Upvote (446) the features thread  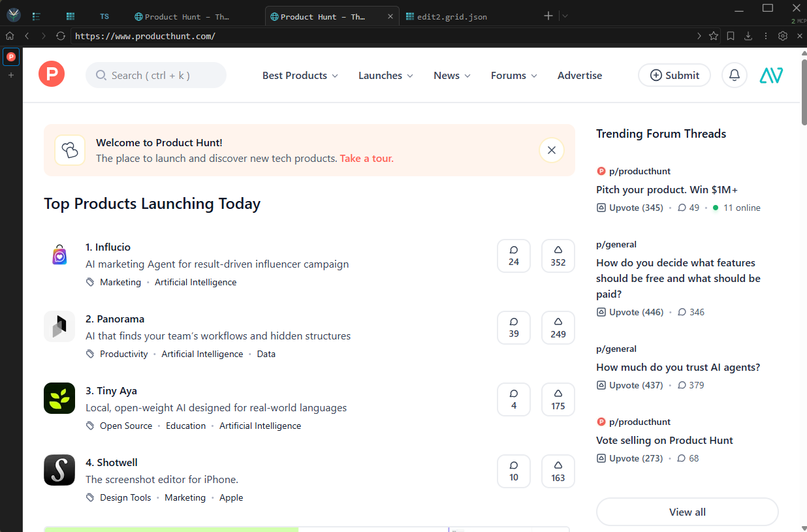pyautogui.click(x=629, y=312)
